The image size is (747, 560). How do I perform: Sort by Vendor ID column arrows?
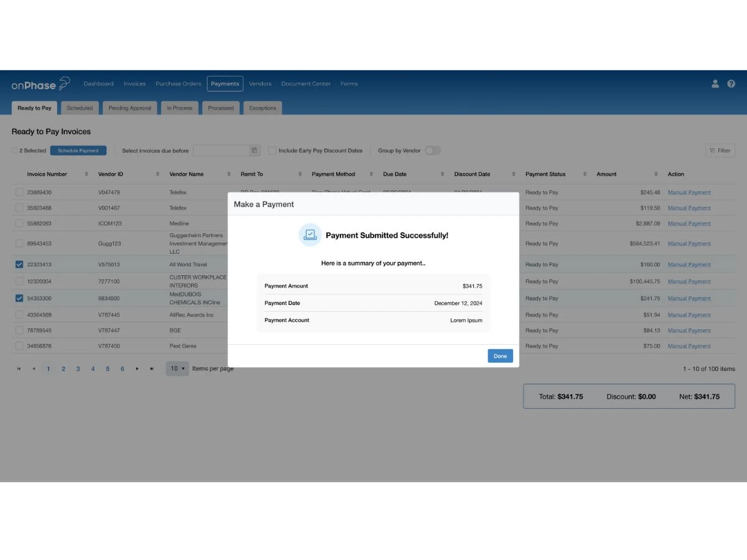(x=157, y=174)
